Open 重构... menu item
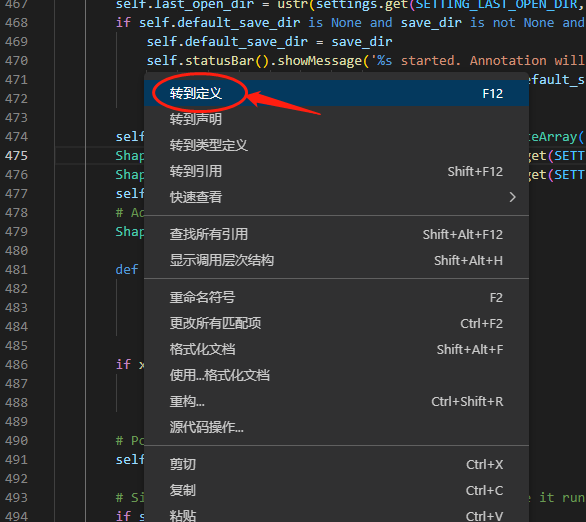Screen dimensions: 586x522 coord(336,401)
